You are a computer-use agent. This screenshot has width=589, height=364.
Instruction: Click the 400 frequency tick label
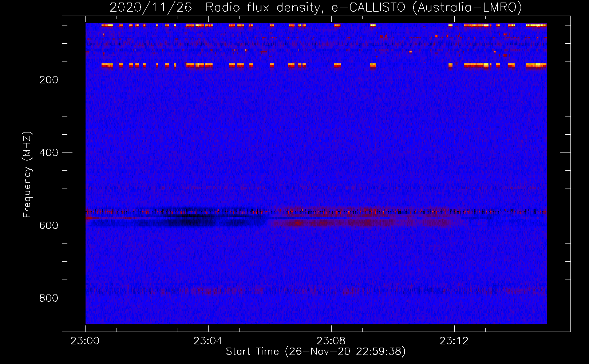pyautogui.click(x=48, y=153)
